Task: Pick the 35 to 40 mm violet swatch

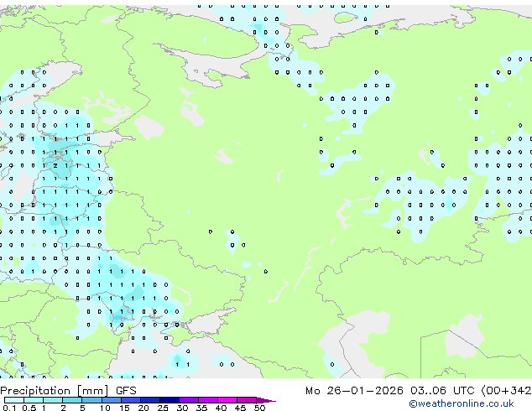Action: coord(208,400)
